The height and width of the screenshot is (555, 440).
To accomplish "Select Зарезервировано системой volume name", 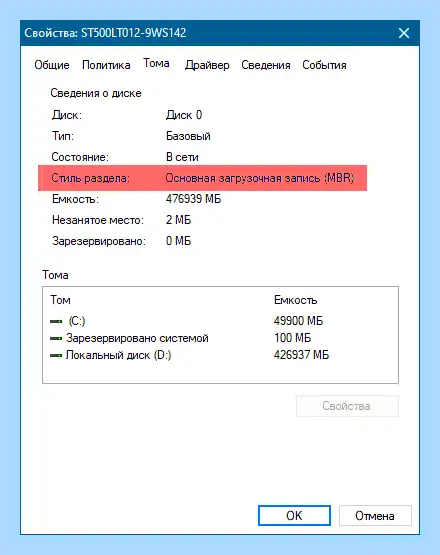I will point(137,338).
